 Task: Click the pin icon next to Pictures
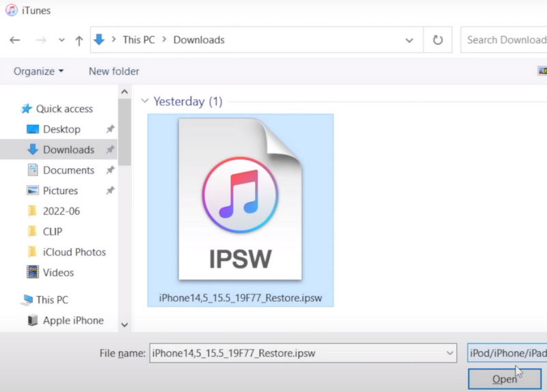(110, 191)
